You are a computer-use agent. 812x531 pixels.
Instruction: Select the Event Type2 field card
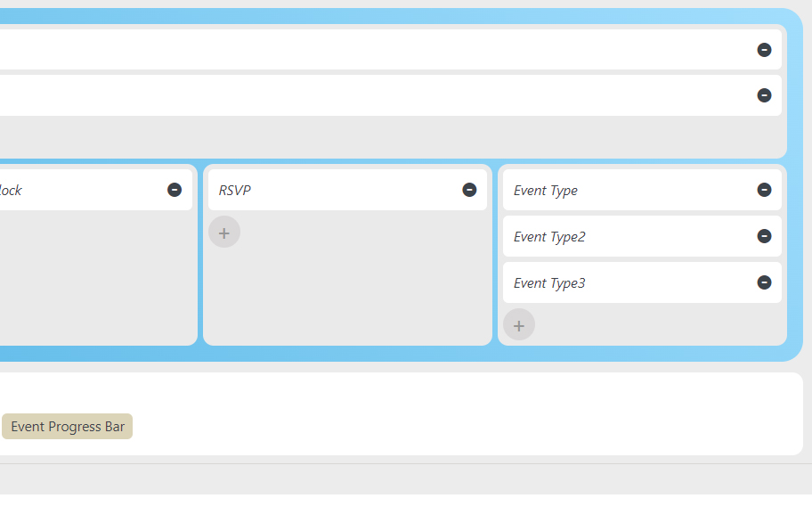pyautogui.click(x=642, y=236)
